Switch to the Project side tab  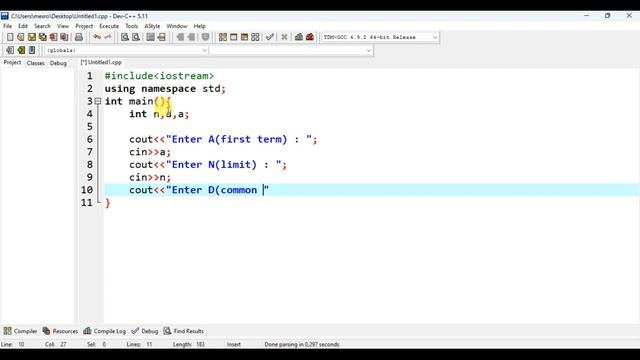click(x=12, y=62)
